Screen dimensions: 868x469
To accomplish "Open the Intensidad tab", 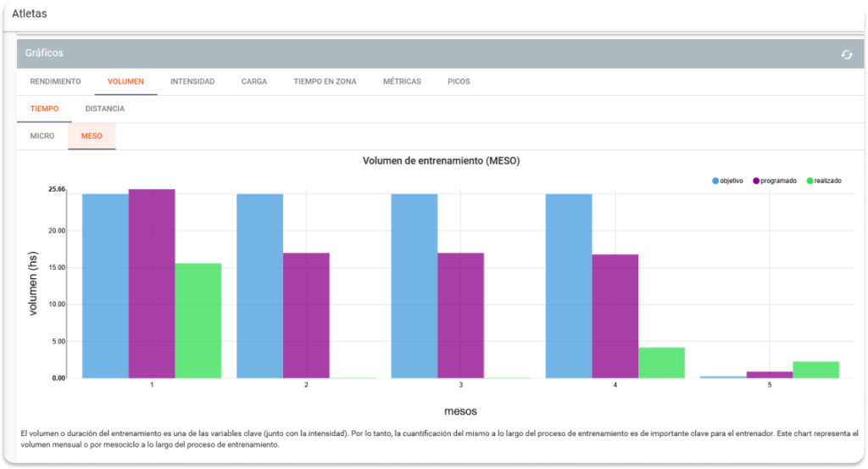I will (192, 82).
